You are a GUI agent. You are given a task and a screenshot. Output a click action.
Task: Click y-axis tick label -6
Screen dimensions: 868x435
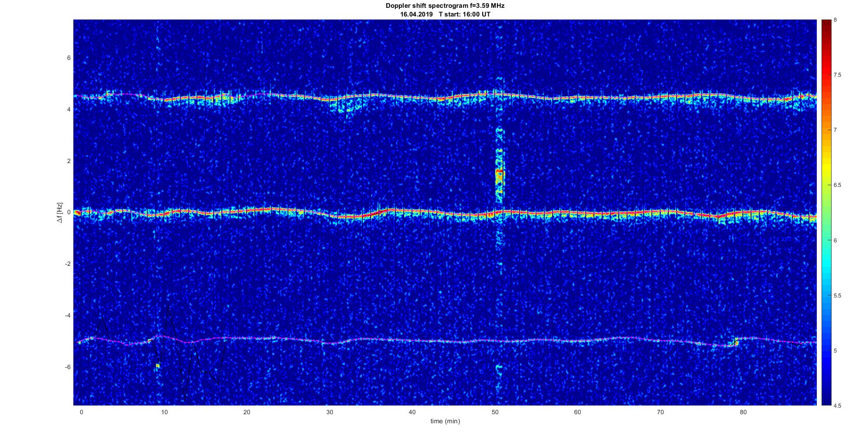point(67,367)
